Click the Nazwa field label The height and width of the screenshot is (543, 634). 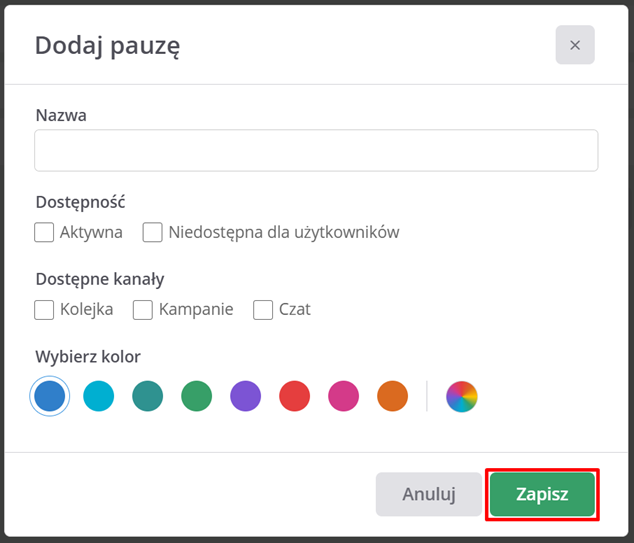click(x=61, y=115)
